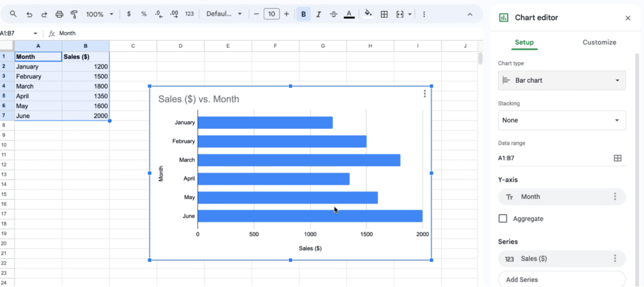Open more number formats 123
Image resolution: width=644 pixels, height=287 pixels.
pos(189,14)
